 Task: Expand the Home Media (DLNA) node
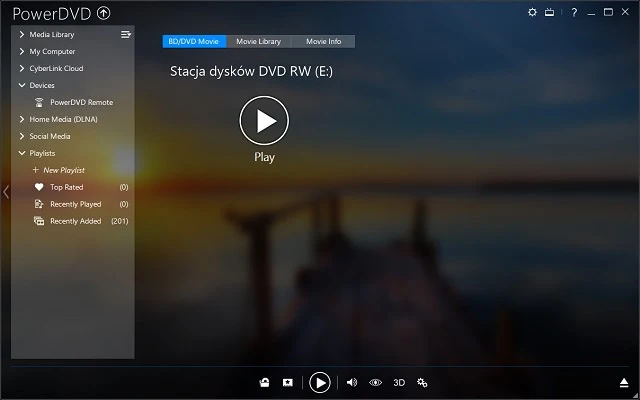pyautogui.click(x=22, y=119)
